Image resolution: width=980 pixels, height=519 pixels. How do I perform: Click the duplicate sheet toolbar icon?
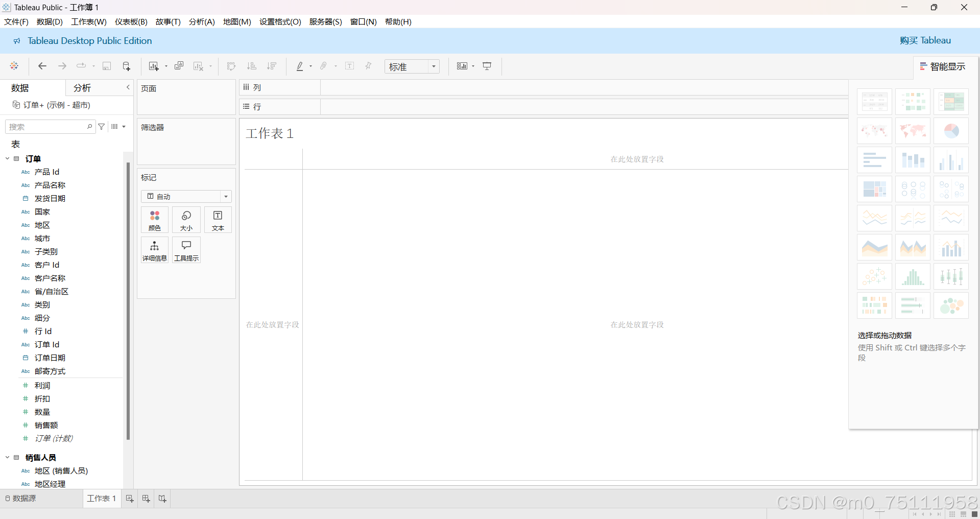[179, 66]
